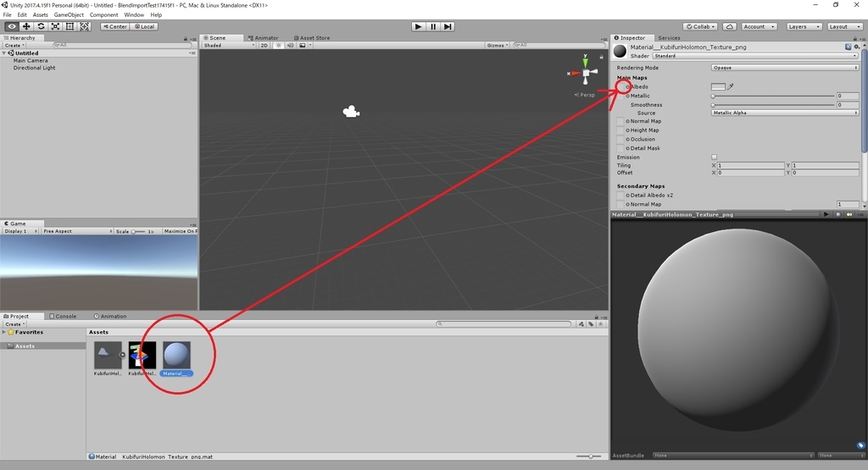
Task: Collapse the Untitled scene in Hierarchy
Action: (4, 53)
